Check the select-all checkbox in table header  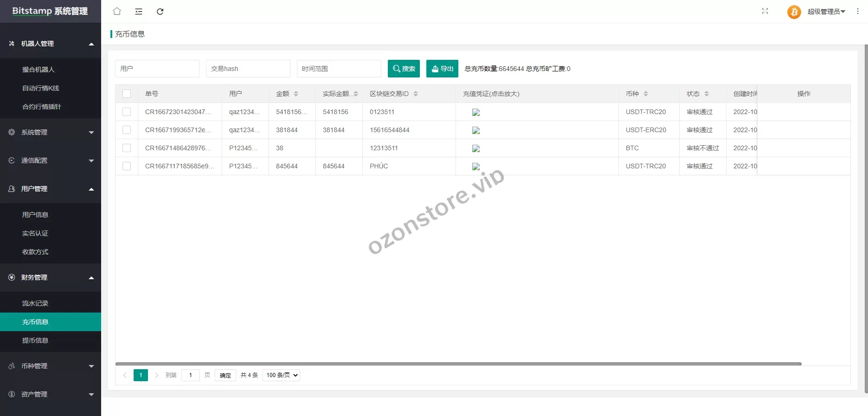pyautogui.click(x=127, y=94)
